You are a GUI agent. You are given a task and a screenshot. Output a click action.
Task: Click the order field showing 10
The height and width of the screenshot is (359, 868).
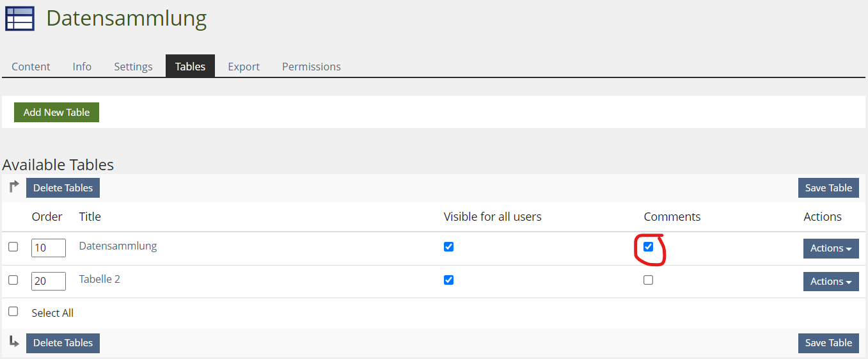[49, 248]
